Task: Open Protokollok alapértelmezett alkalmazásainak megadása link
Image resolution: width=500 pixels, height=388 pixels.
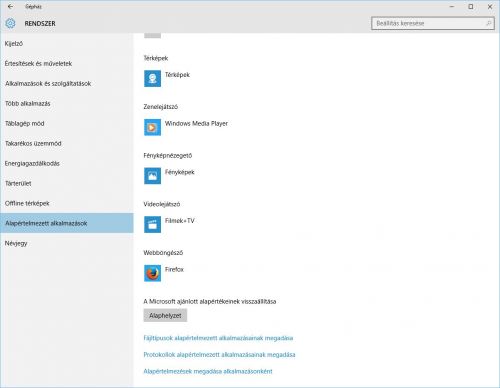Action: coord(219,355)
